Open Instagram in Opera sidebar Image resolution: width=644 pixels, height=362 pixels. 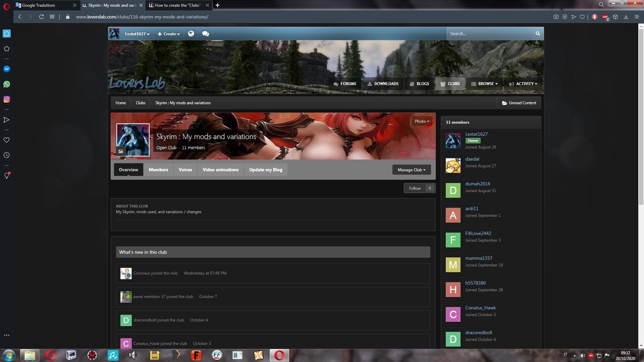coord(7,99)
